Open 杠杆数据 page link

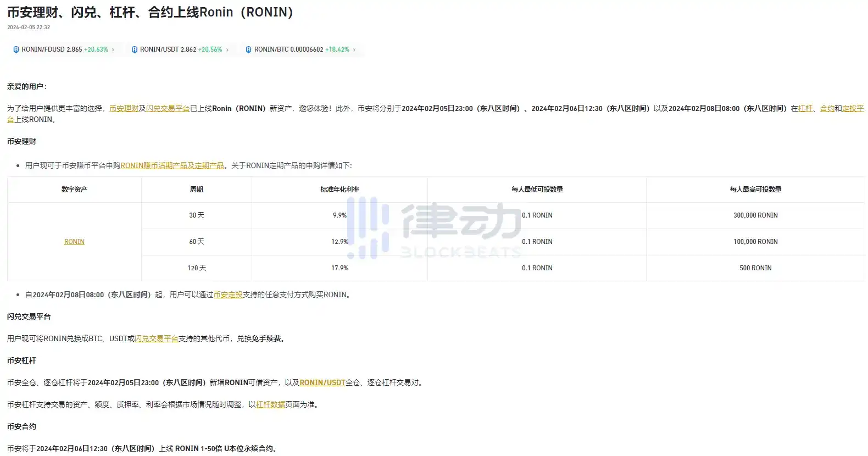[270, 405]
